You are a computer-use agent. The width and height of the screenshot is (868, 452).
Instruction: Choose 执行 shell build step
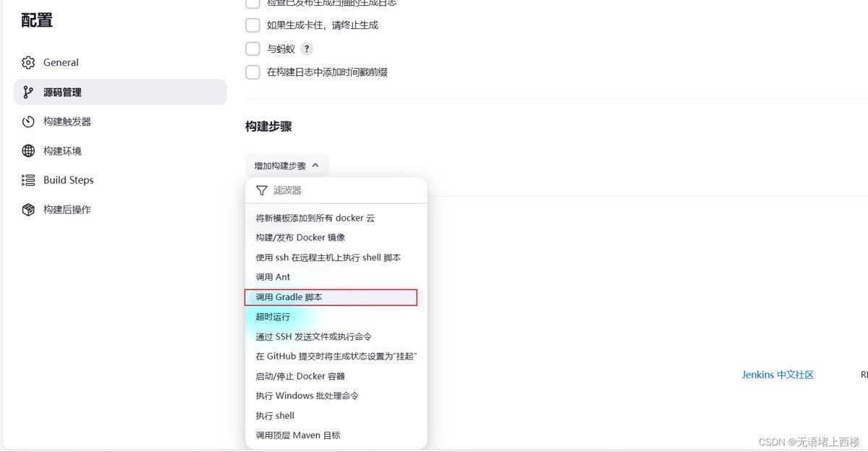point(276,416)
